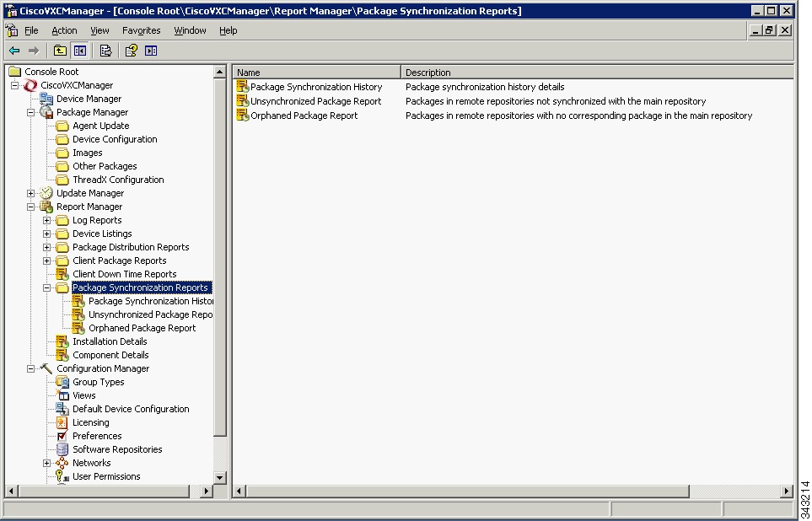
Task: Open the Favorites menu
Action: 142,30
